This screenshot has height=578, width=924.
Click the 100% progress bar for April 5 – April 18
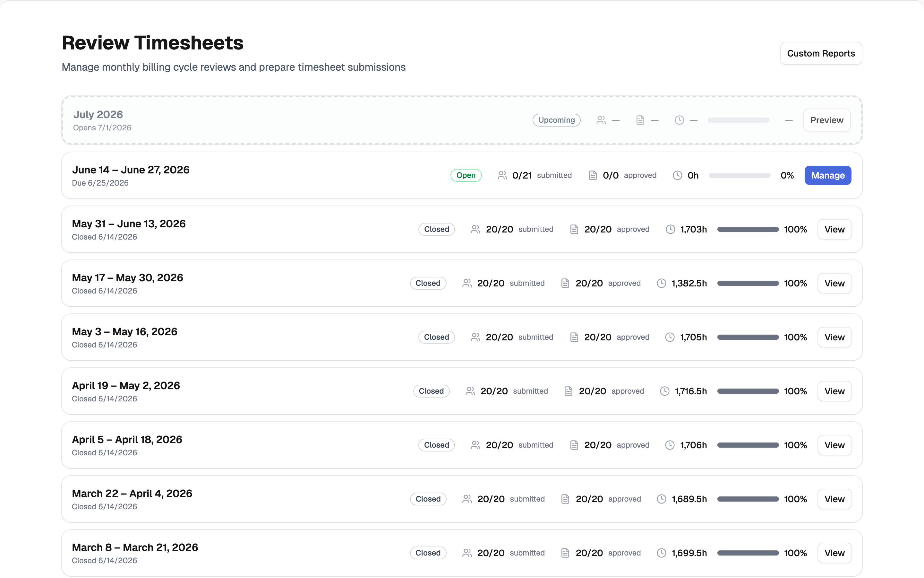click(748, 445)
